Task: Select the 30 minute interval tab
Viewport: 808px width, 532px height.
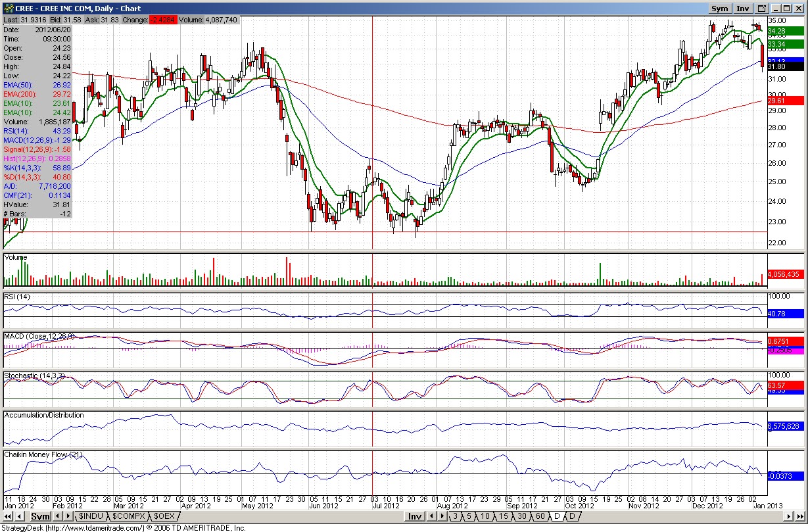Action: click(521, 516)
